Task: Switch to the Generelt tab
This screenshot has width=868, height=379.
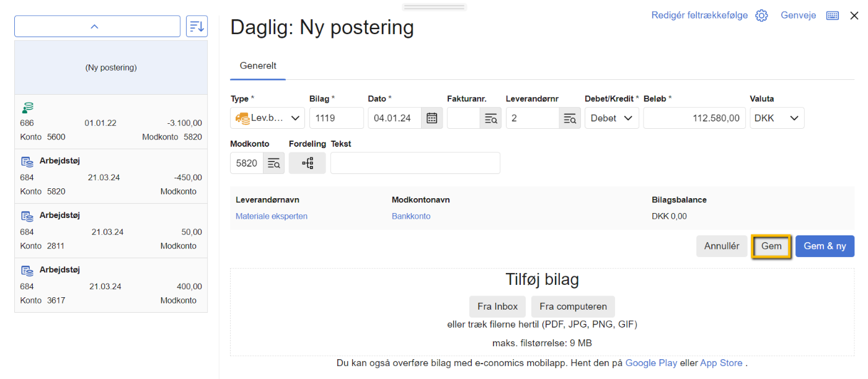Action: 258,66
